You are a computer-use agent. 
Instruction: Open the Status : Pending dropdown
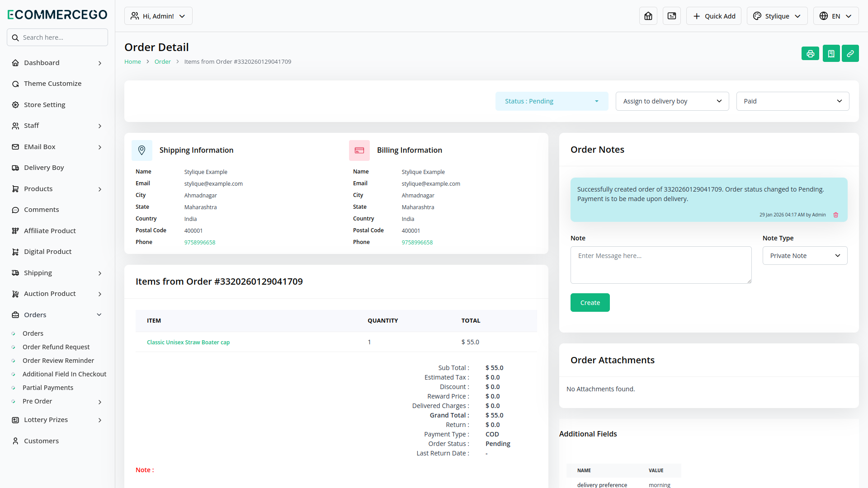coord(552,101)
